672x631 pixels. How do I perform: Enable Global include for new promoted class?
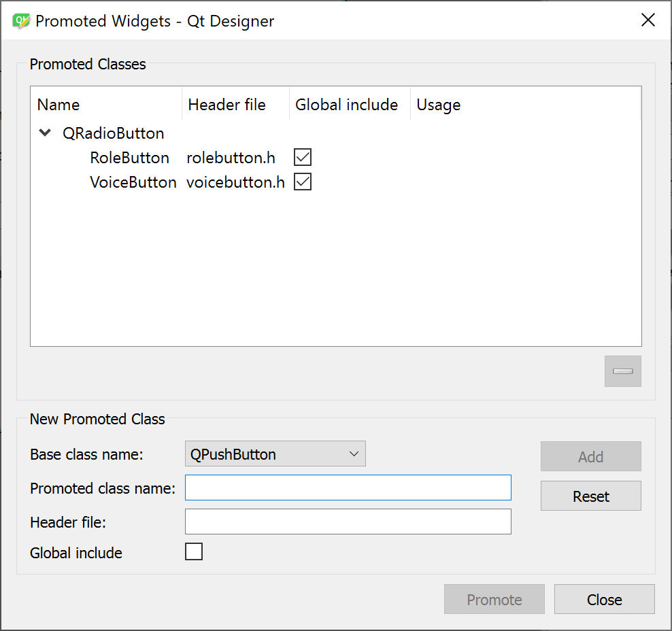(194, 551)
